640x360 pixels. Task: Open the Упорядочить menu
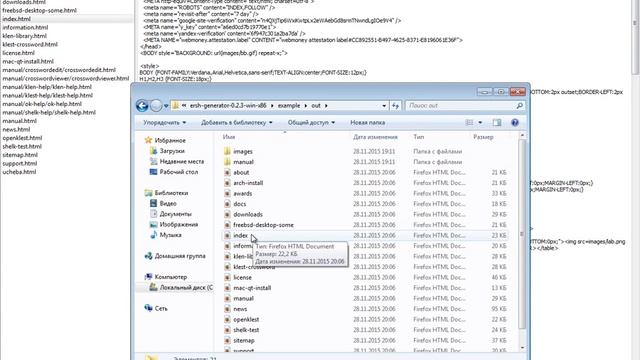(164, 122)
